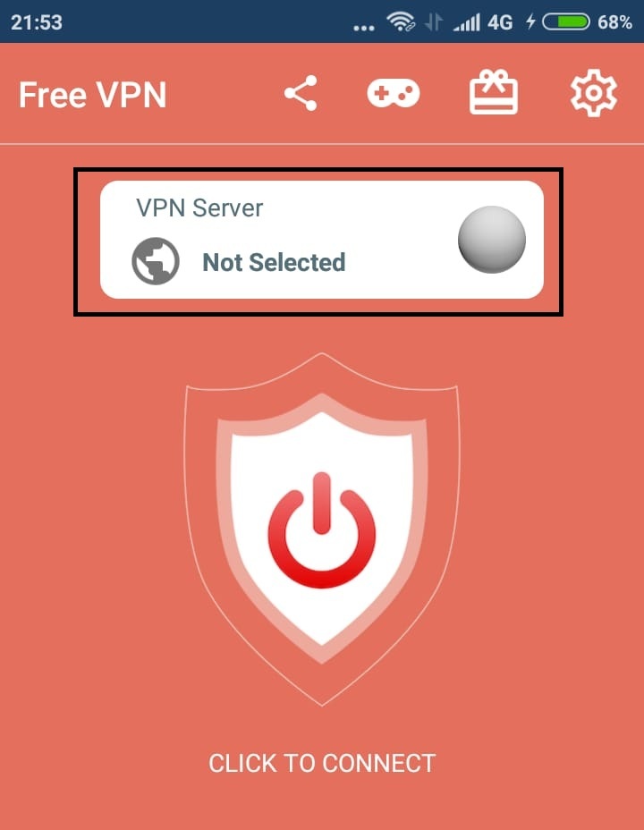Tap the 21:53 clock in status bar

(x=37, y=22)
